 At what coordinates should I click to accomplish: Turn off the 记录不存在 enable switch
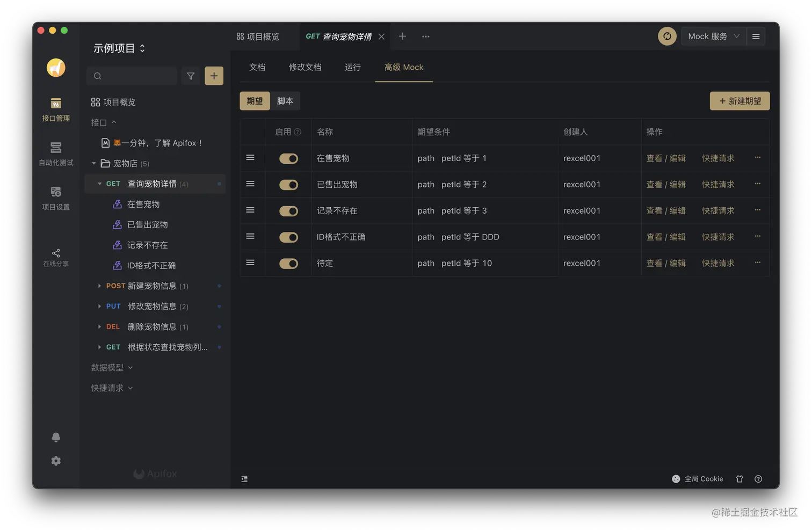[288, 211]
